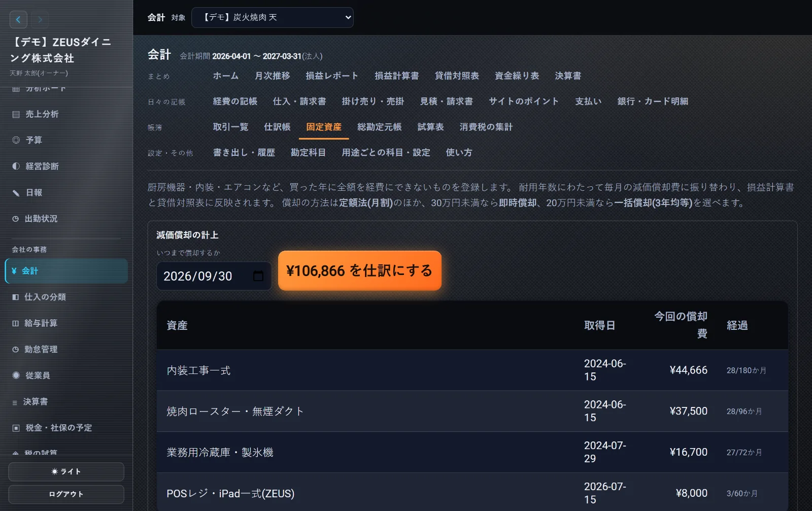Open 仕訳帳 tab

[277, 127]
